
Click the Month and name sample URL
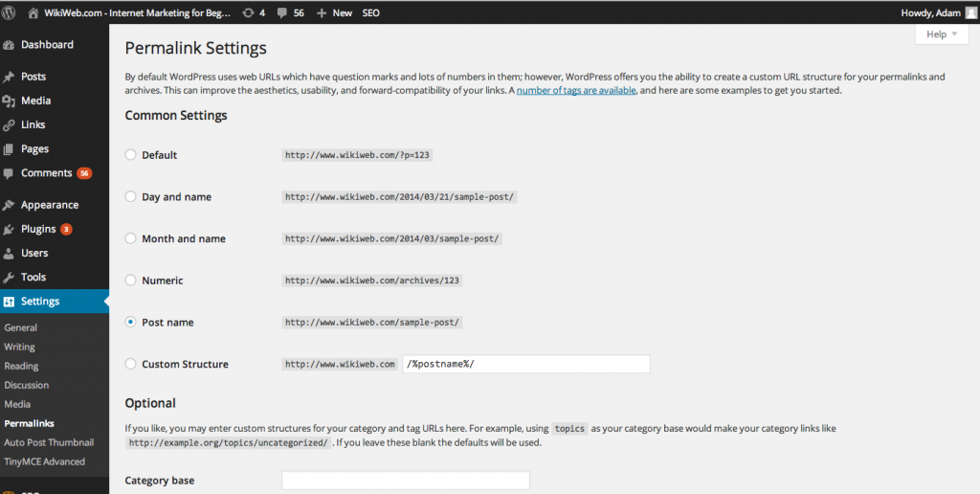pos(392,239)
